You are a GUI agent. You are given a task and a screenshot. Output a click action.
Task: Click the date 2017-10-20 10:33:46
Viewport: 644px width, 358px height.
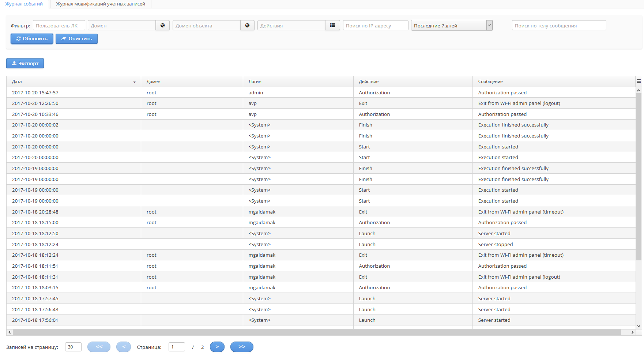click(x=35, y=114)
